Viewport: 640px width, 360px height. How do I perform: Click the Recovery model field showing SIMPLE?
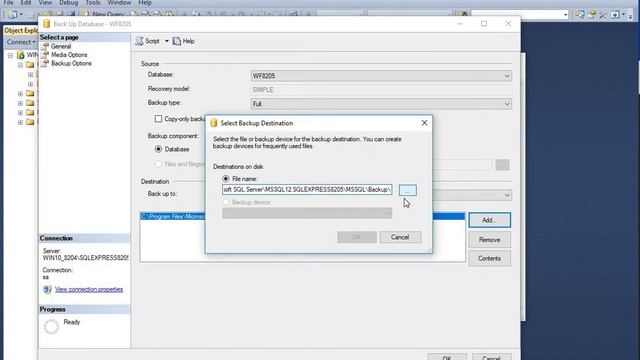coord(381,90)
